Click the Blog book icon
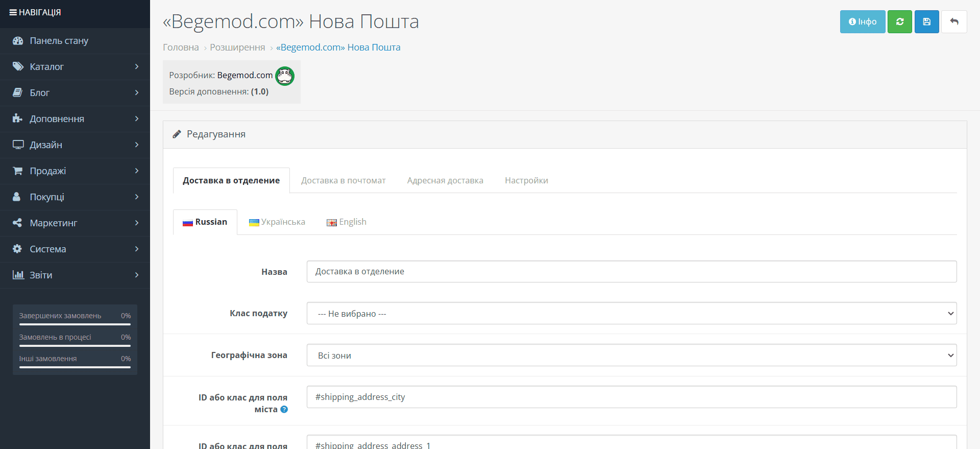 coord(17,92)
